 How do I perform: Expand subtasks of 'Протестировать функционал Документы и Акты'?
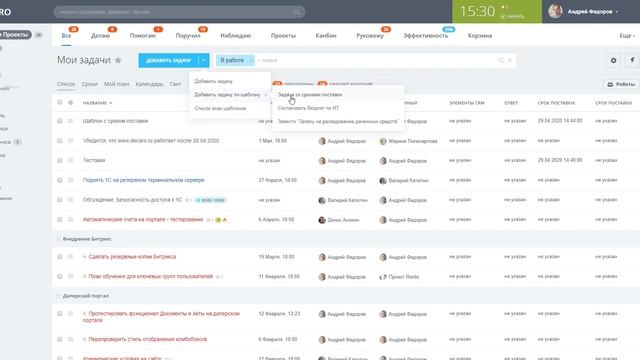tap(84, 313)
